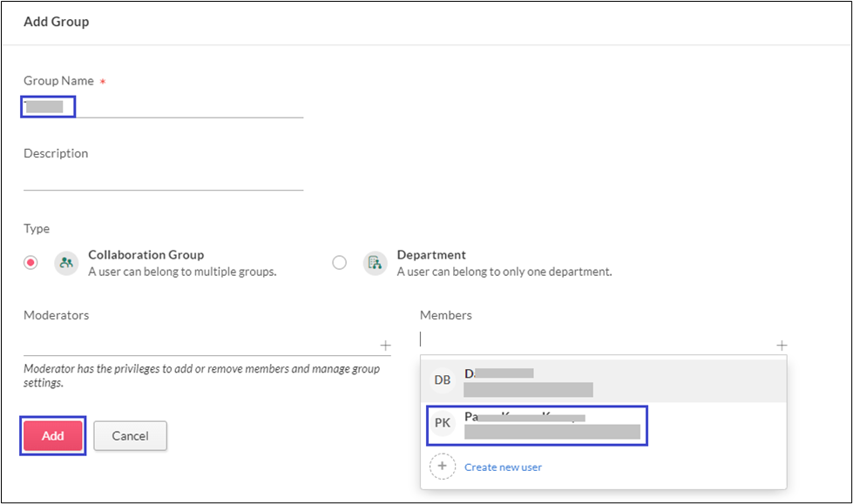Click the Collaboration Group people icon
The image size is (853, 504).
pos(66,263)
